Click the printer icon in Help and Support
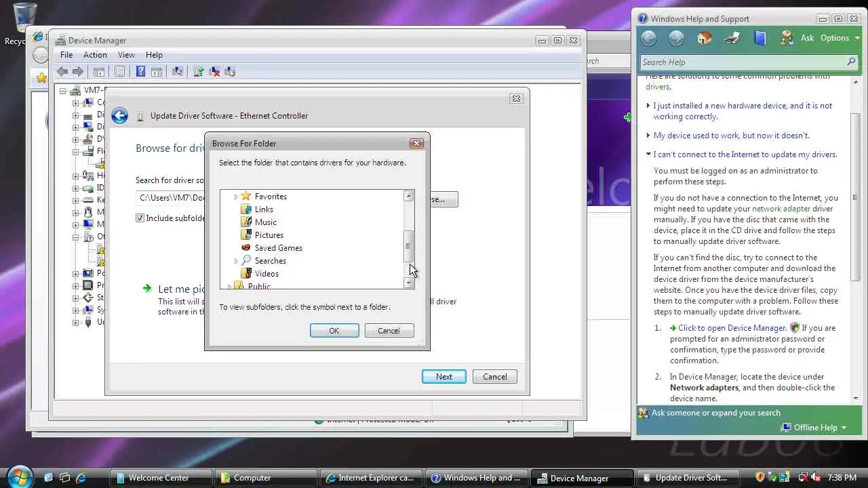Viewport: 868px width, 488px height. coord(732,38)
